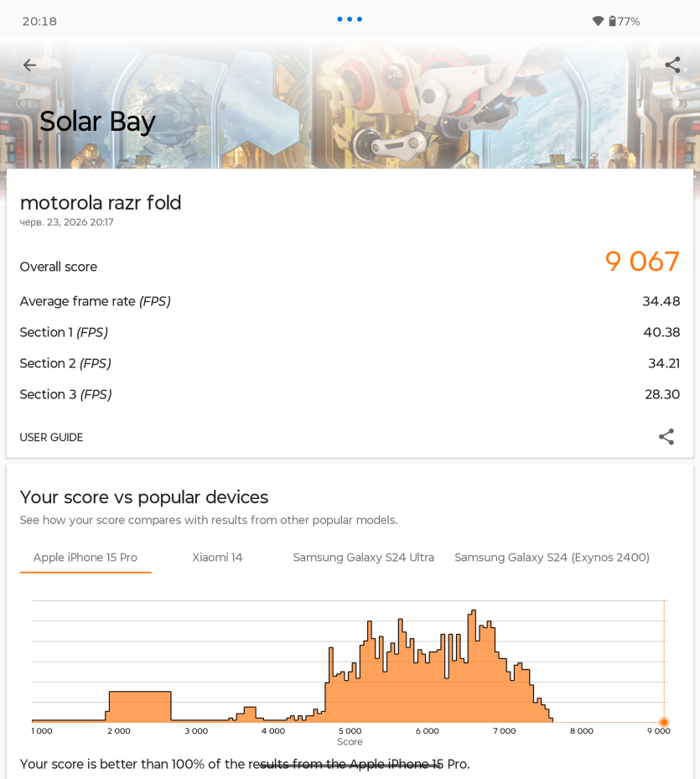Go back using the arrow icon
This screenshot has height=779, width=700.
[x=30, y=65]
